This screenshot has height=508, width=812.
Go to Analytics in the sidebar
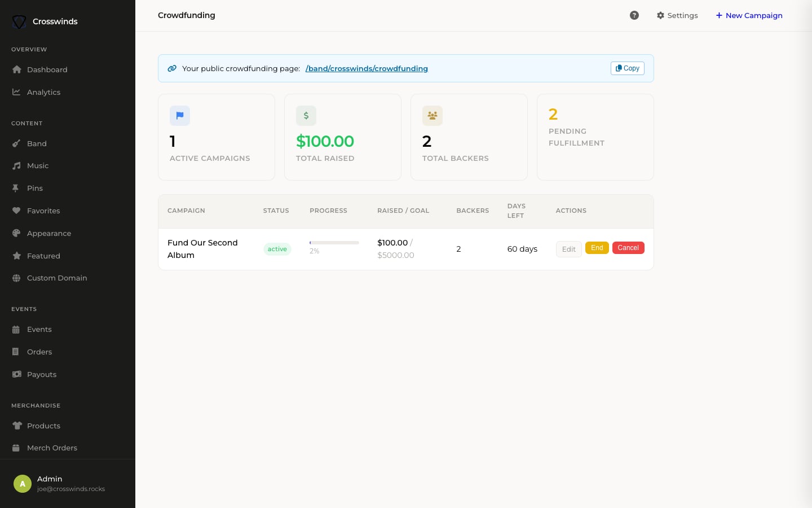click(x=68, y=92)
